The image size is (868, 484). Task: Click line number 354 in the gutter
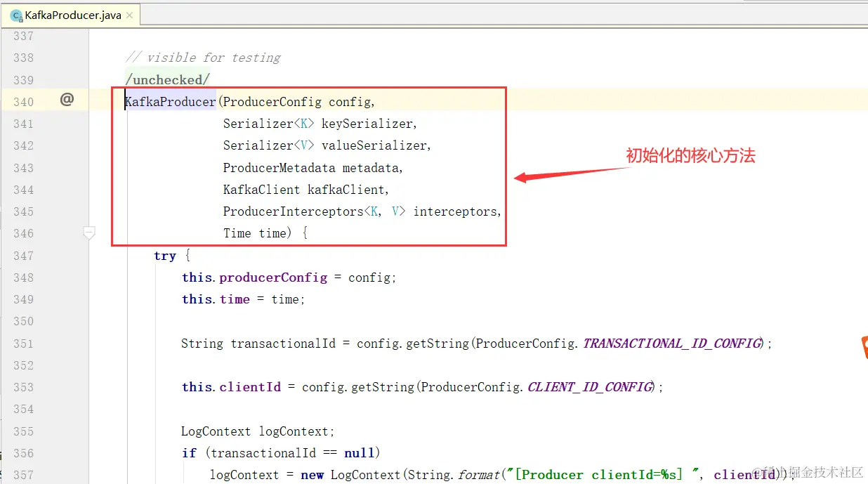point(23,409)
